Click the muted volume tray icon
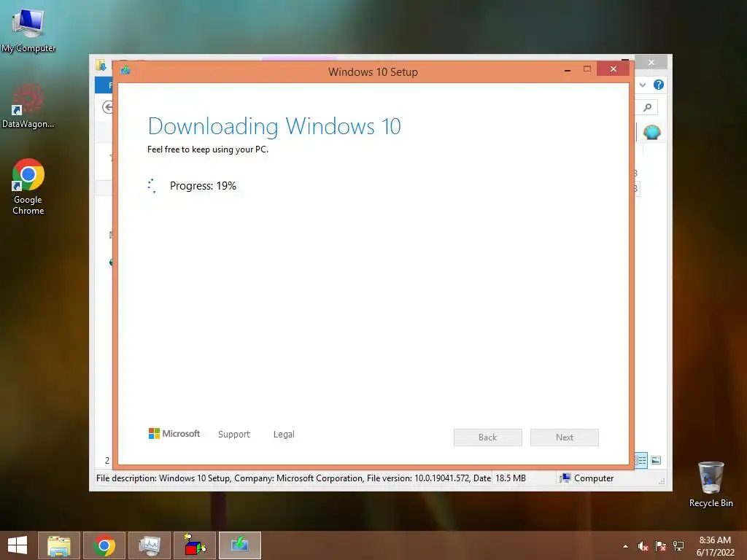747x560 pixels. tap(643, 546)
